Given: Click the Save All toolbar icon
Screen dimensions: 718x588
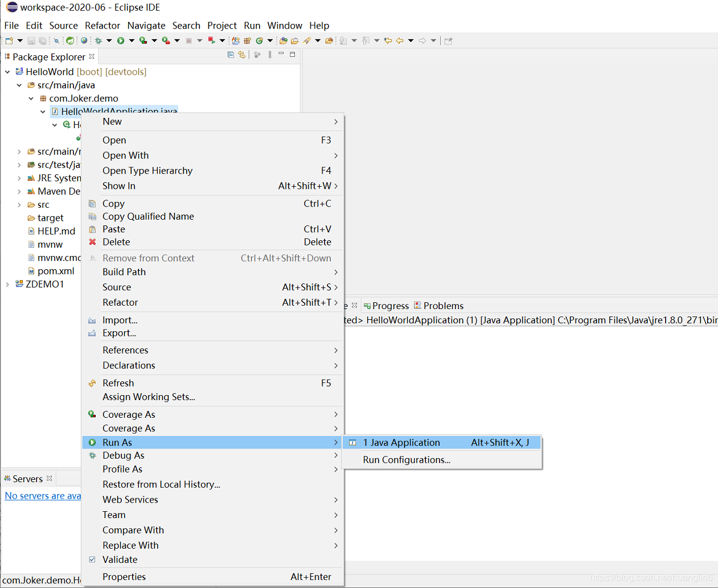Looking at the screenshot, I should click(x=42, y=40).
